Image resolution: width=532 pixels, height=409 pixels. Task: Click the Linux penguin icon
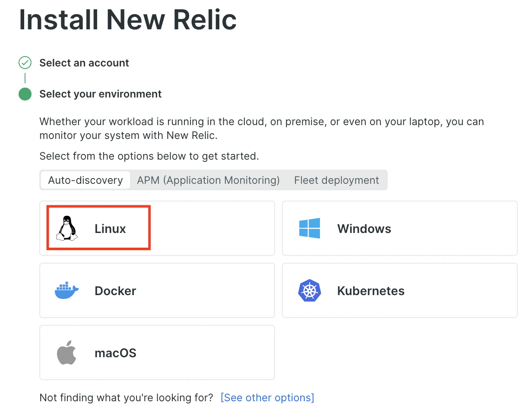[x=66, y=228]
